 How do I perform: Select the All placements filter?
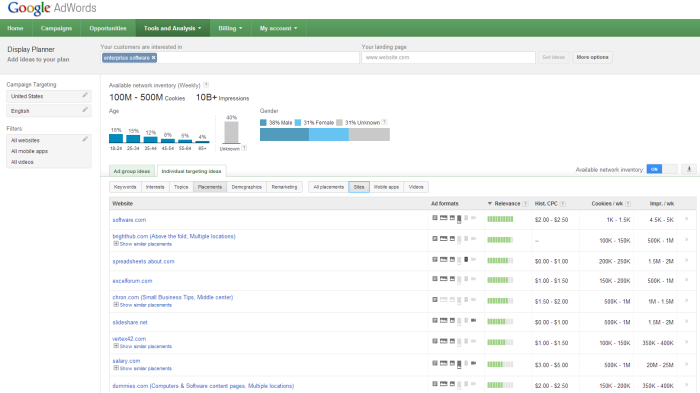pos(329,187)
